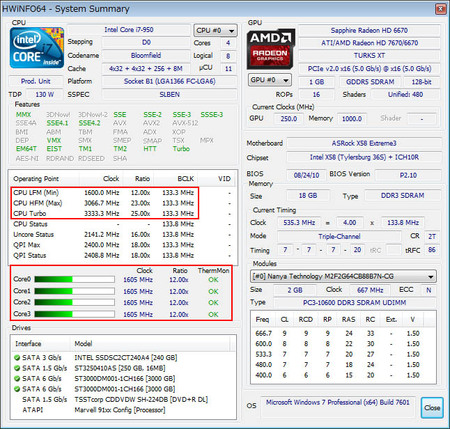450x429 pixels.
Task: Click the 666.7 frequency timing row
Action: (343, 333)
